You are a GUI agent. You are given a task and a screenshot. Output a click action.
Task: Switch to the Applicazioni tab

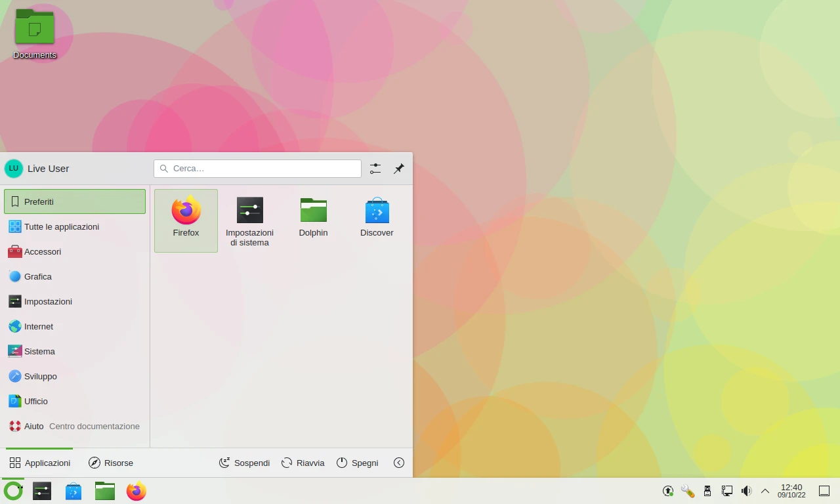[x=40, y=463]
